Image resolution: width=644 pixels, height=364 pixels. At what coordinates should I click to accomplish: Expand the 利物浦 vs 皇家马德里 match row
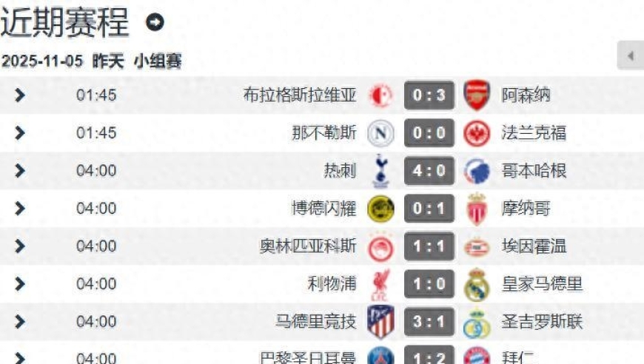pyautogui.click(x=20, y=284)
